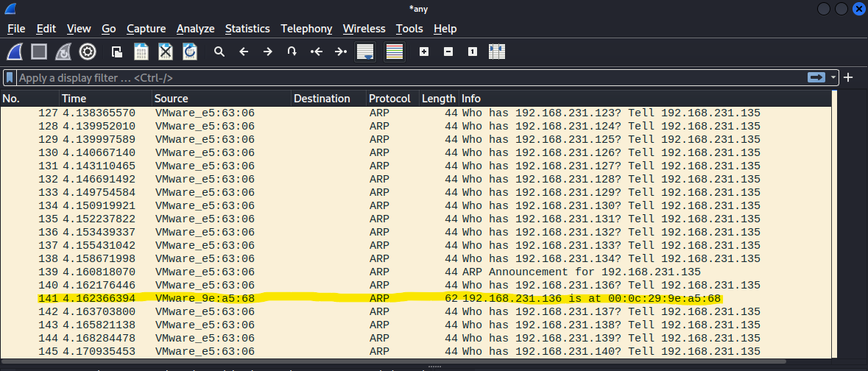Sort packets by the Protocol column header
Image resolution: width=868 pixels, height=371 pixels.
[x=390, y=99]
